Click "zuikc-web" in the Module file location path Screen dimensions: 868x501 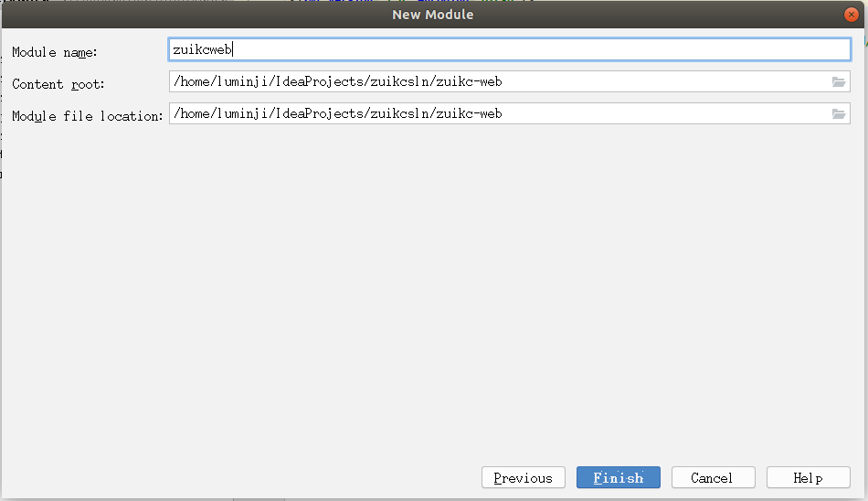pyautogui.click(x=469, y=113)
